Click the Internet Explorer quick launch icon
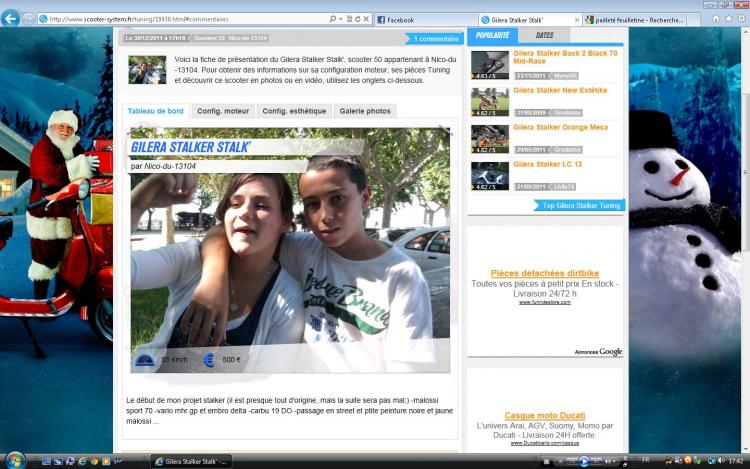Viewport: 750px width, 469px height. (x=82, y=461)
